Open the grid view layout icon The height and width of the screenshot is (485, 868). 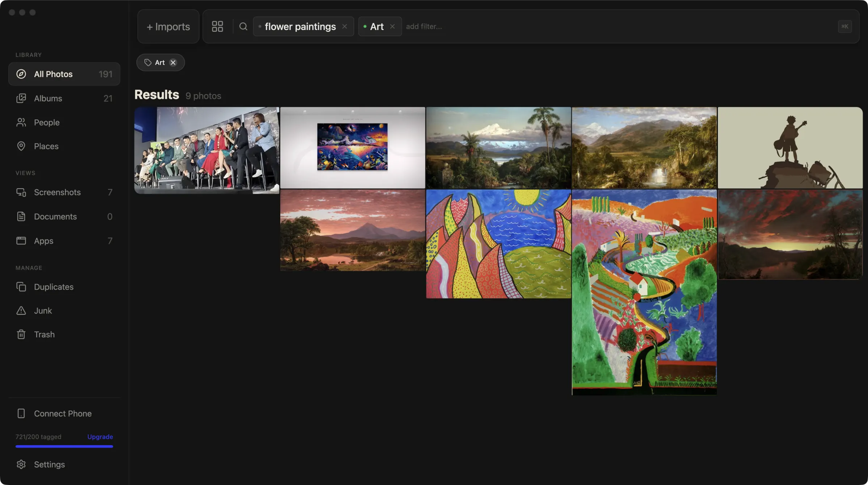point(217,26)
